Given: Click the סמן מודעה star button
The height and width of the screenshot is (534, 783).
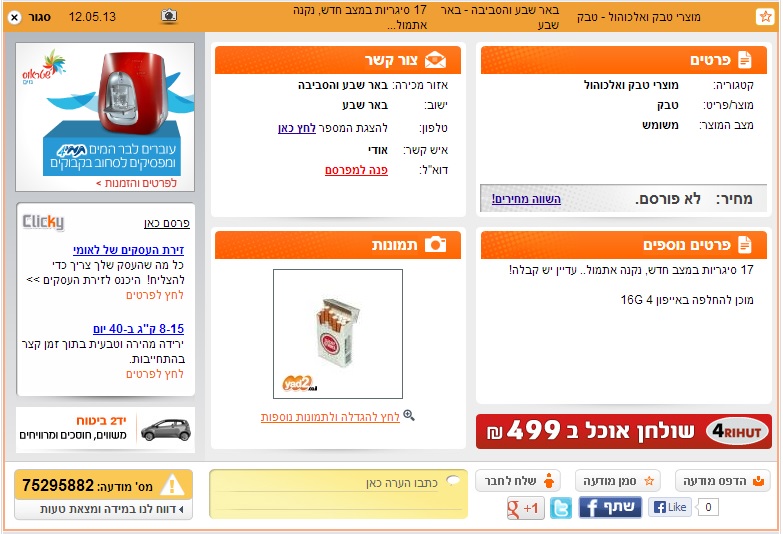Looking at the screenshot, I should [617, 481].
